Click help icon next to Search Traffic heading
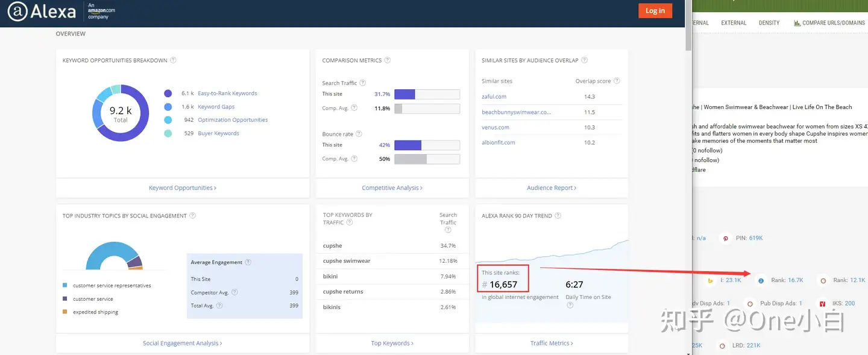The height and width of the screenshot is (355, 868). (363, 83)
